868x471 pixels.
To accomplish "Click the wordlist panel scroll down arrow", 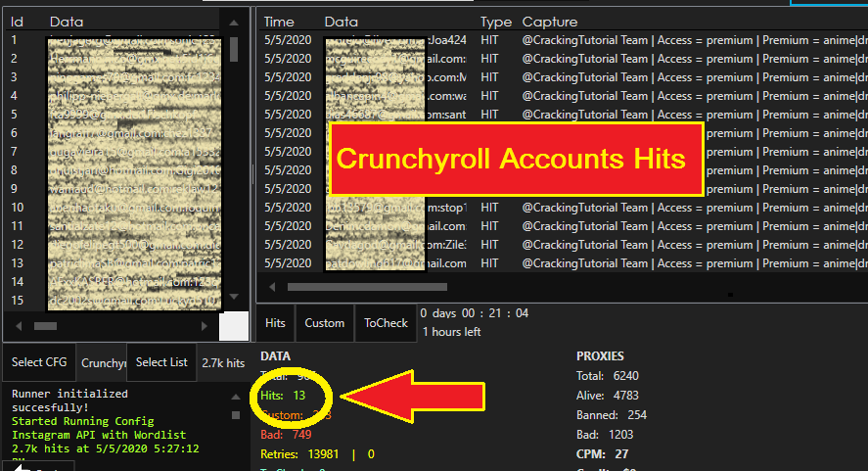I will click(234, 297).
